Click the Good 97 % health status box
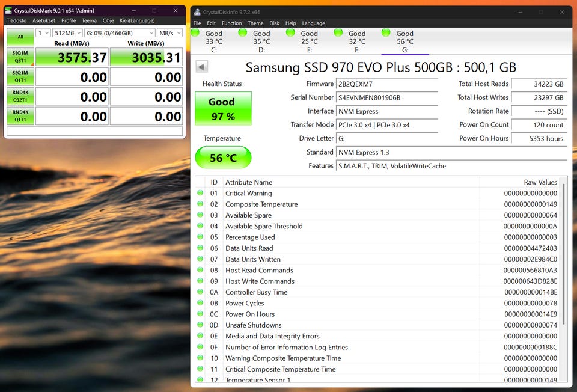The height and width of the screenshot is (392, 577). pyautogui.click(x=223, y=109)
